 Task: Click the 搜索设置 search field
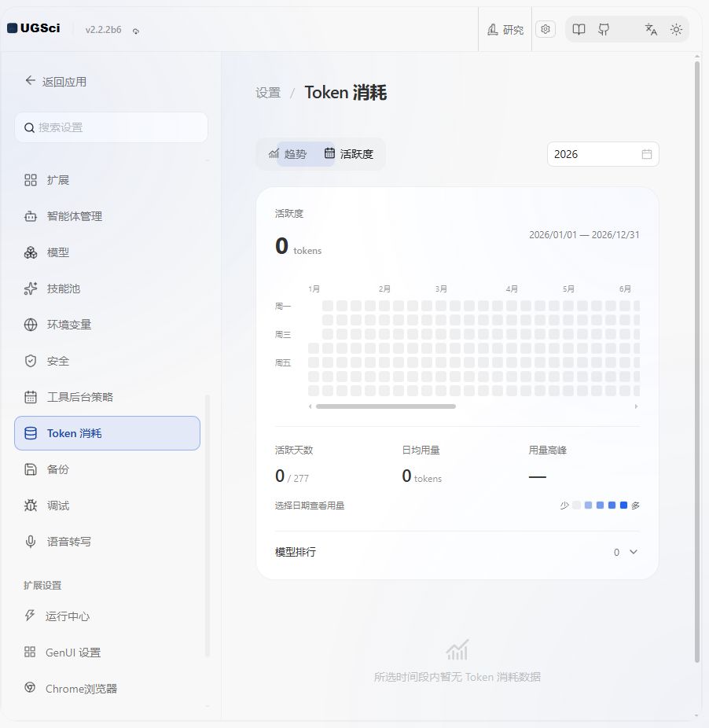tap(111, 127)
